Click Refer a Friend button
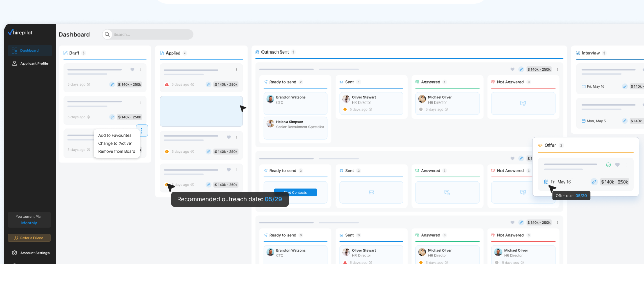This screenshot has width=644, height=284. point(29,238)
